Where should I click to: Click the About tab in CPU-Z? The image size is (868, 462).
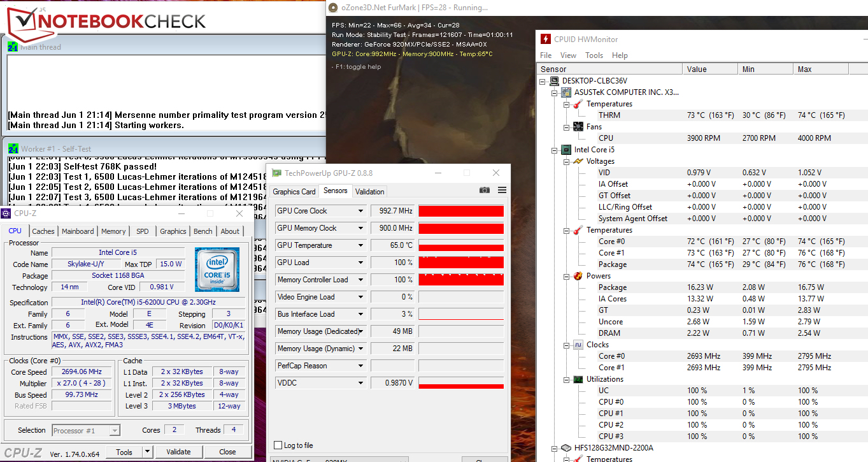coord(230,231)
